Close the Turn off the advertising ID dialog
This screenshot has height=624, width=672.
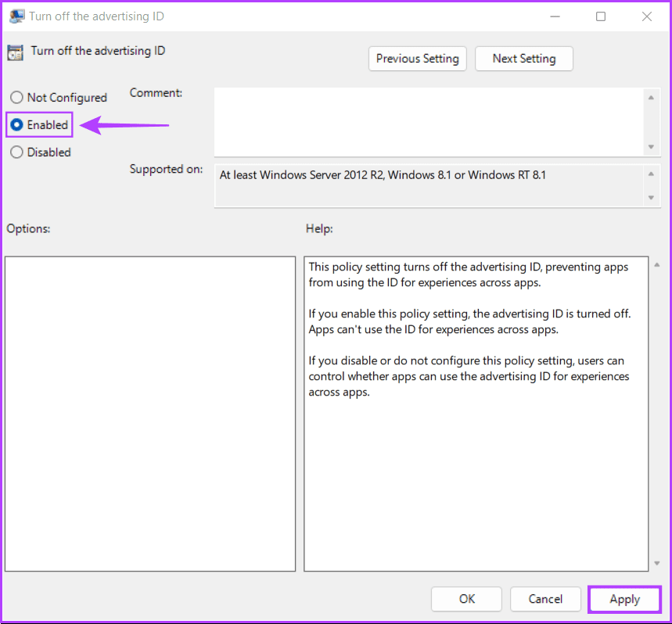click(x=647, y=16)
